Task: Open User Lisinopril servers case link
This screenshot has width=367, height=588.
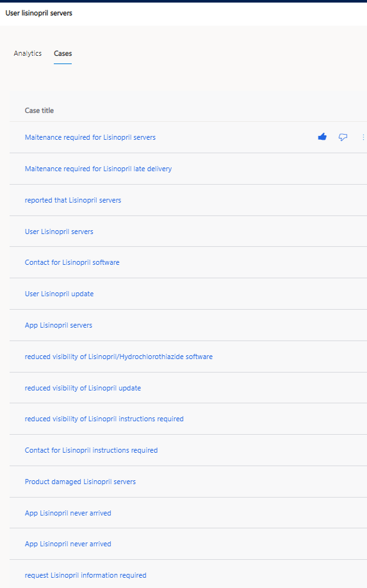Action: click(59, 231)
